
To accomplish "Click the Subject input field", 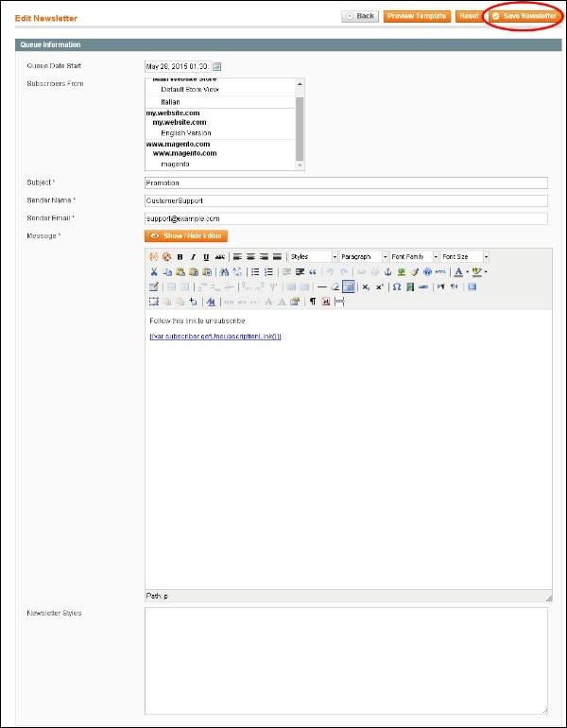I will 346,182.
